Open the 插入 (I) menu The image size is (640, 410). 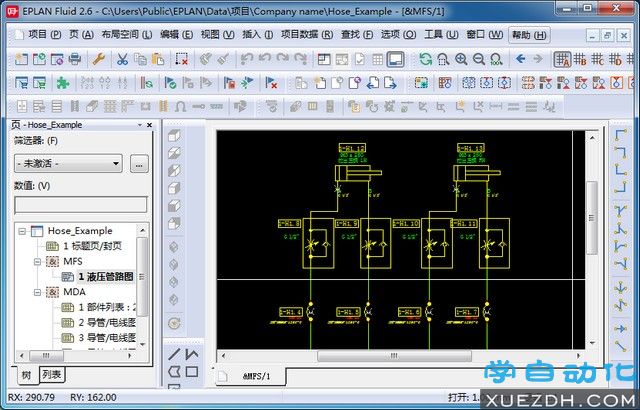pos(258,35)
